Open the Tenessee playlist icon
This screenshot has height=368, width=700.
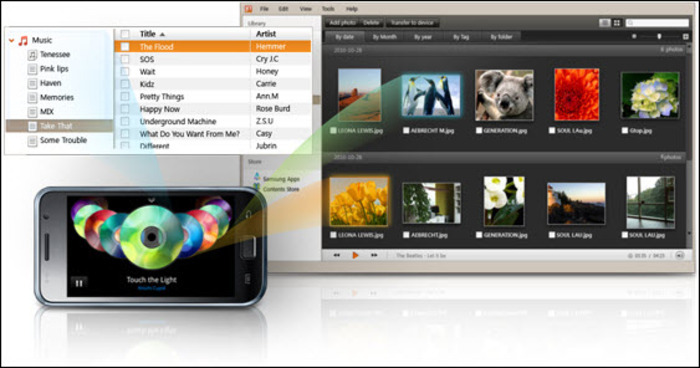pos(32,54)
